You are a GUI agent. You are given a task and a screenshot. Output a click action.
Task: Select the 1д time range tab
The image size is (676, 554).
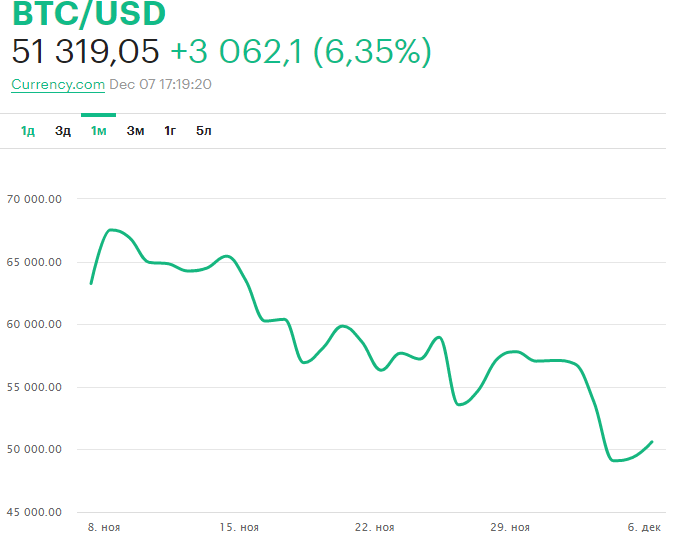[x=28, y=131]
